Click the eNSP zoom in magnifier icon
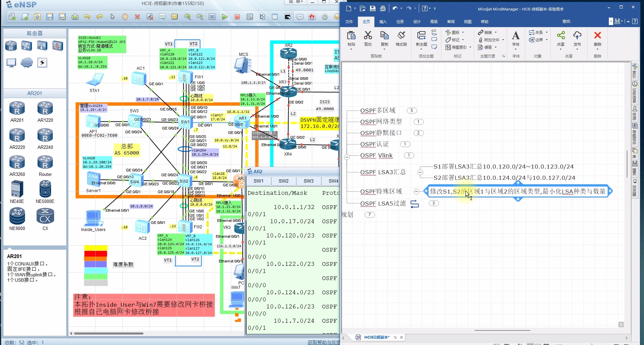The image size is (644, 345). 187,17
